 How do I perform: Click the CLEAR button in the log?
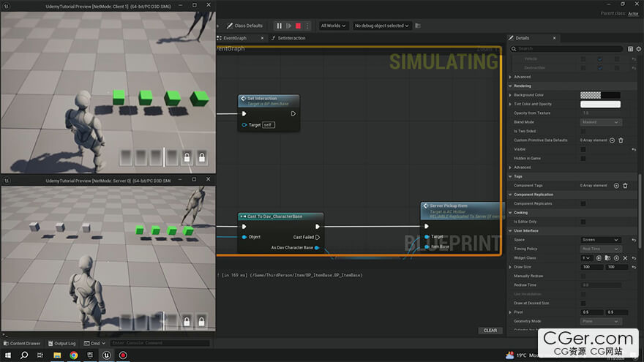point(490,331)
